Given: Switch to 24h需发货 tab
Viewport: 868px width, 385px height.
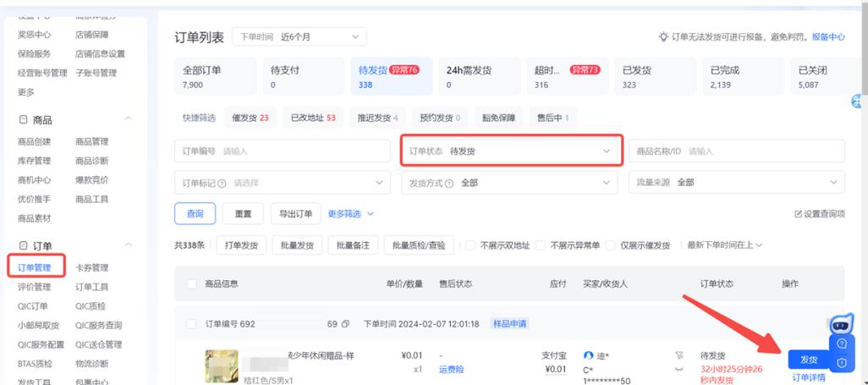Looking at the screenshot, I should (480, 76).
